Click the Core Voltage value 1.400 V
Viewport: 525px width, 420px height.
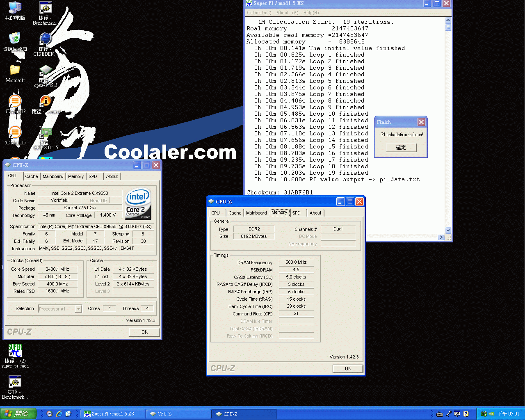point(108,215)
